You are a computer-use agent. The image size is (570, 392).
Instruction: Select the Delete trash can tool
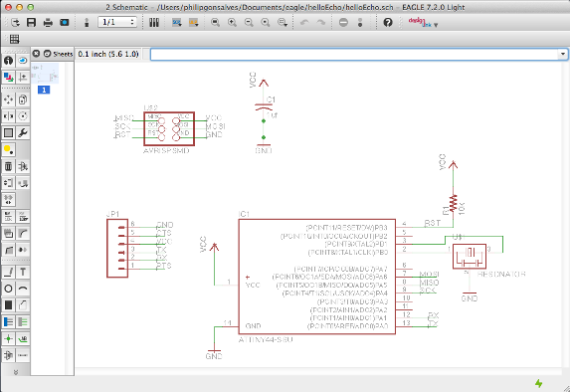click(x=8, y=166)
